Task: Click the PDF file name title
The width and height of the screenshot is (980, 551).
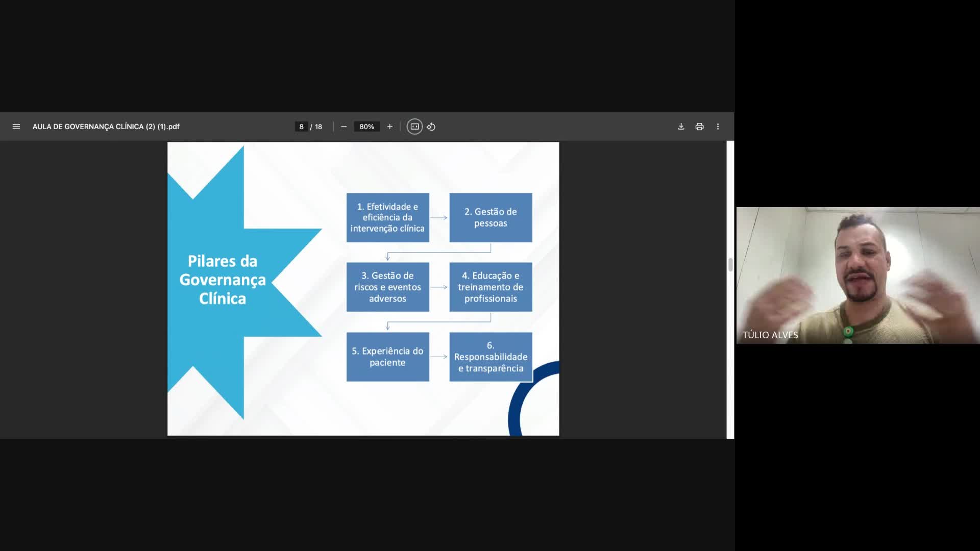Action: coord(106,127)
